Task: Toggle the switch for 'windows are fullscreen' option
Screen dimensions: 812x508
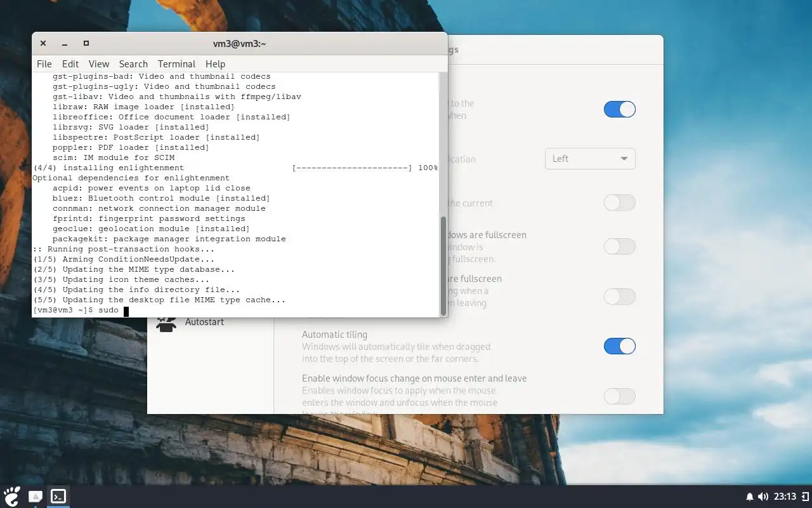Action: click(619, 246)
